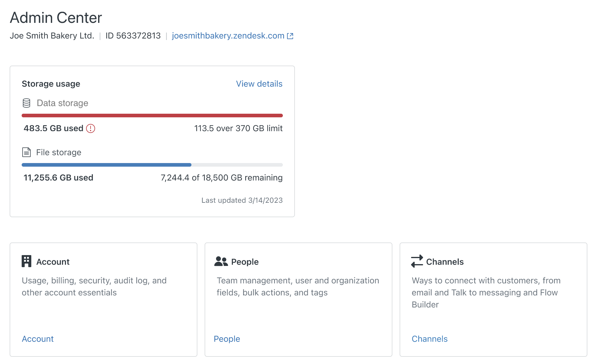Click the account ID 563372813 text

tap(133, 35)
